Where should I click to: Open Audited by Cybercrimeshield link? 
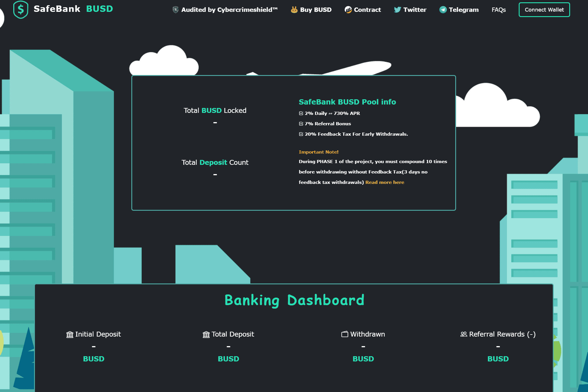pos(225,10)
